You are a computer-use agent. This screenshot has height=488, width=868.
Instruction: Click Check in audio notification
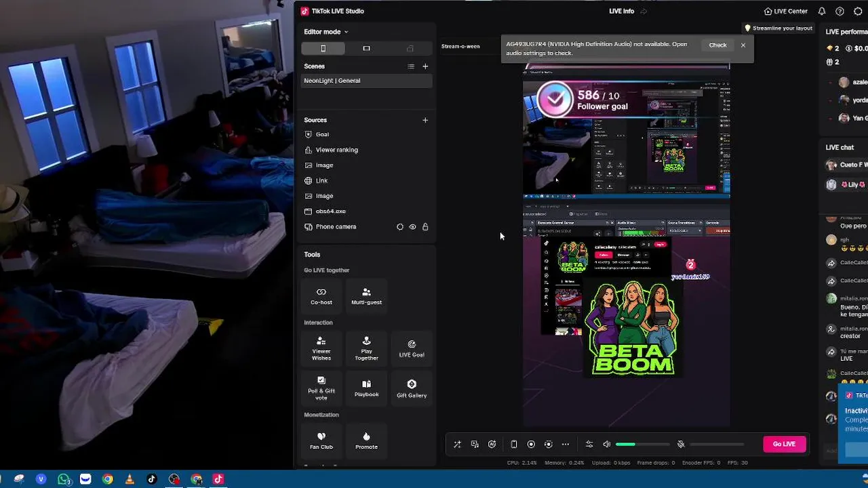tap(717, 45)
